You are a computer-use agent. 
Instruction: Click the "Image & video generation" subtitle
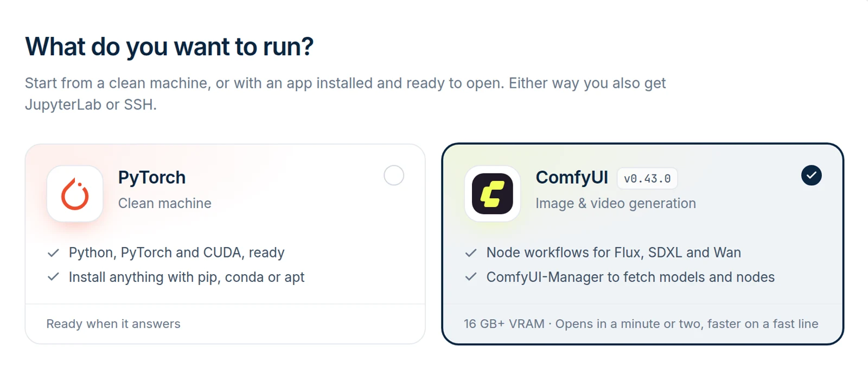[x=616, y=203]
